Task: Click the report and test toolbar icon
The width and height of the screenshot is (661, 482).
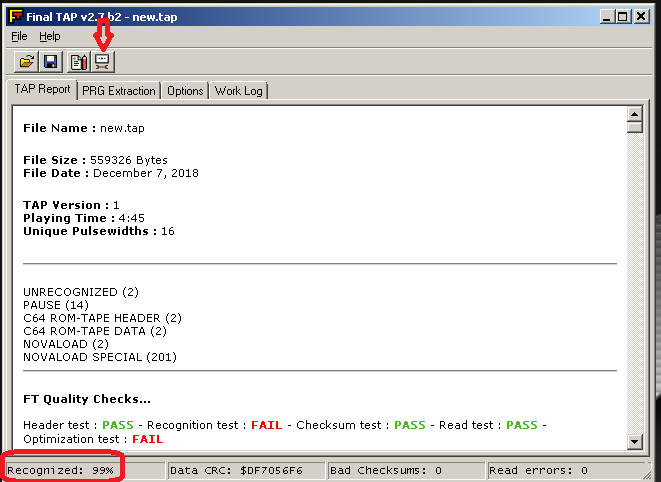Action: tap(78, 62)
